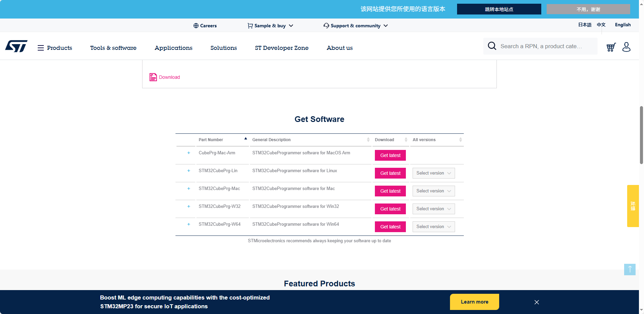Click the Careers globe icon

pyautogui.click(x=196, y=26)
